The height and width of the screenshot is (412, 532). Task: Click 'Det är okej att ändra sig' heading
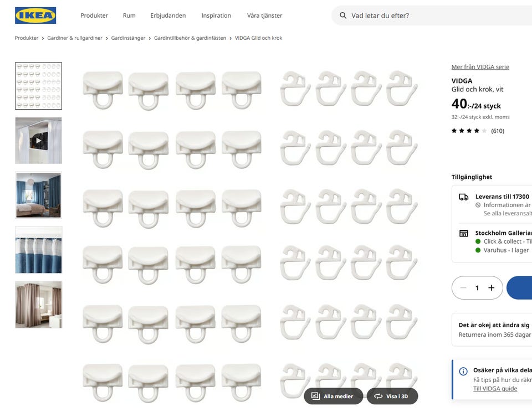pyautogui.click(x=494, y=325)
